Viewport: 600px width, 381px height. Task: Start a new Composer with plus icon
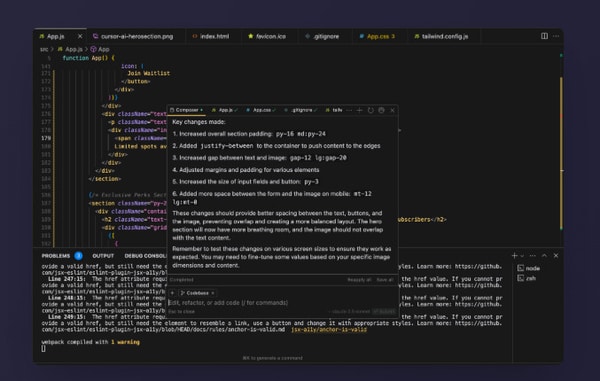point(359,110)
